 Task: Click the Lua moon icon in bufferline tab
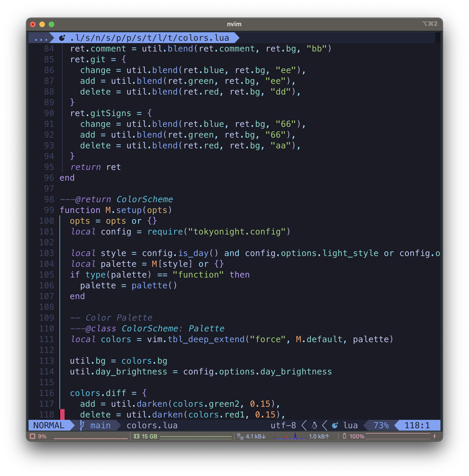(62, 38)
